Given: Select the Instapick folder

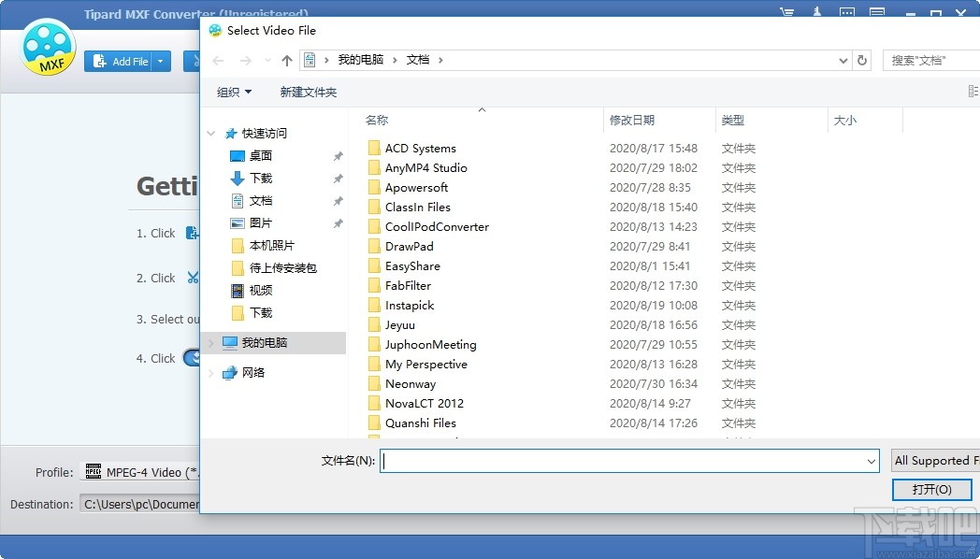Looking at the screenshot, I should coord(410,306).
